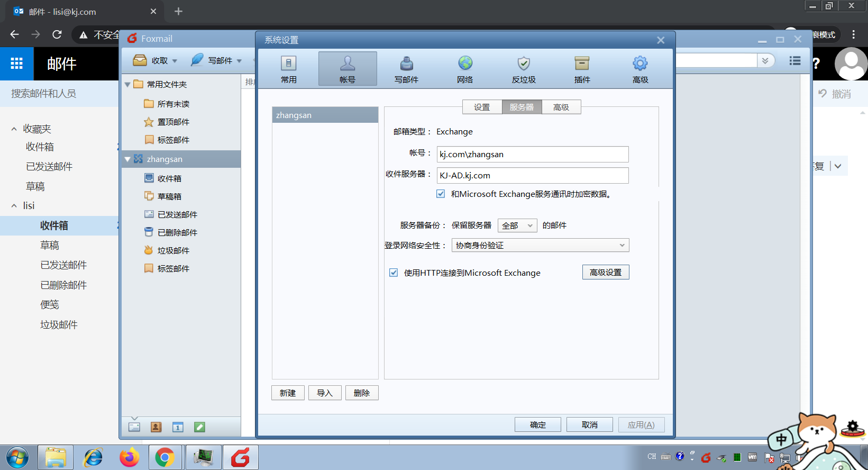Open the calendar icon at Foxmail bottom bar
Image resolution: width=868 pixels, height=470 pixels.
pyautogui.click(x=178, y=427)
